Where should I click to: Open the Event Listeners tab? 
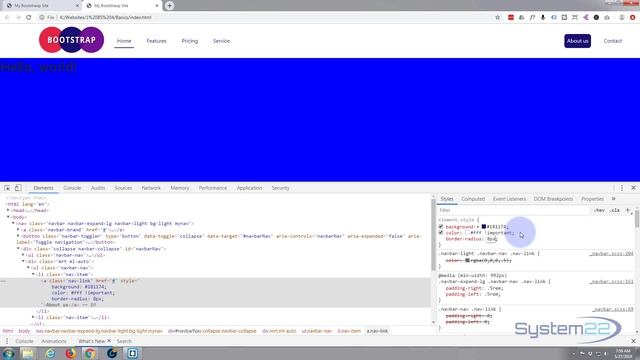(x=509, y=199)
